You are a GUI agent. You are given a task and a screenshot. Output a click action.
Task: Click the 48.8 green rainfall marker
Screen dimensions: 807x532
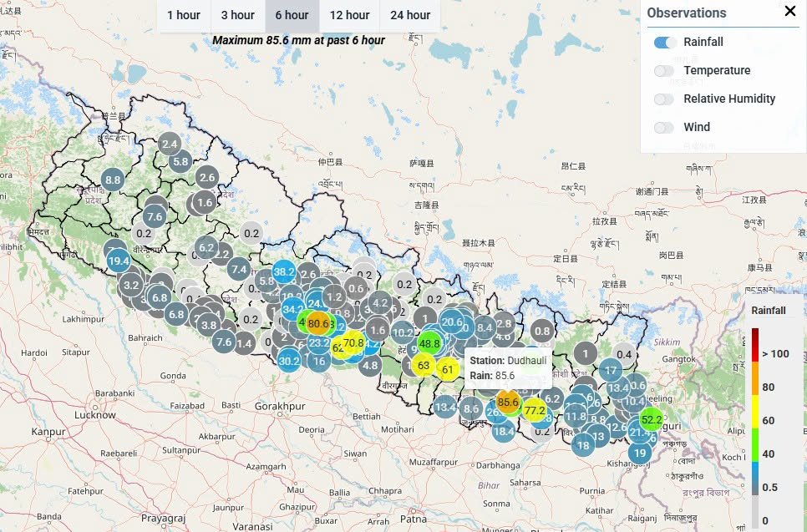429,343
